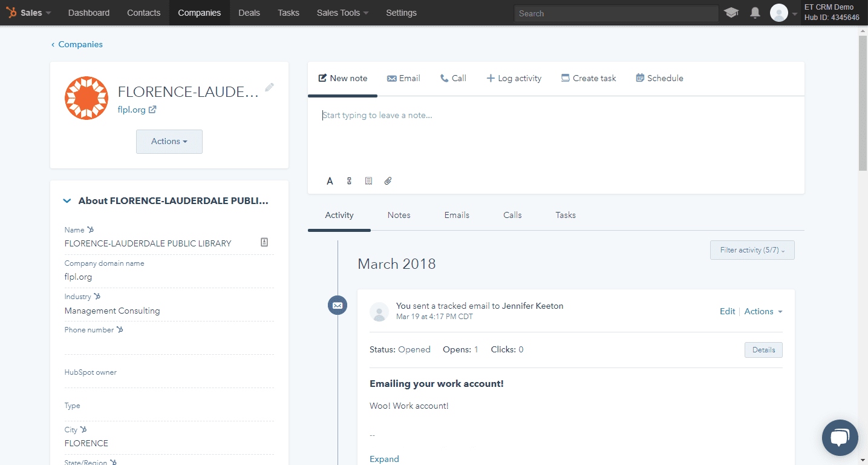Open the Sales product dropdown
This screenshot has width=868, height=465.
[x=36, y=13]
